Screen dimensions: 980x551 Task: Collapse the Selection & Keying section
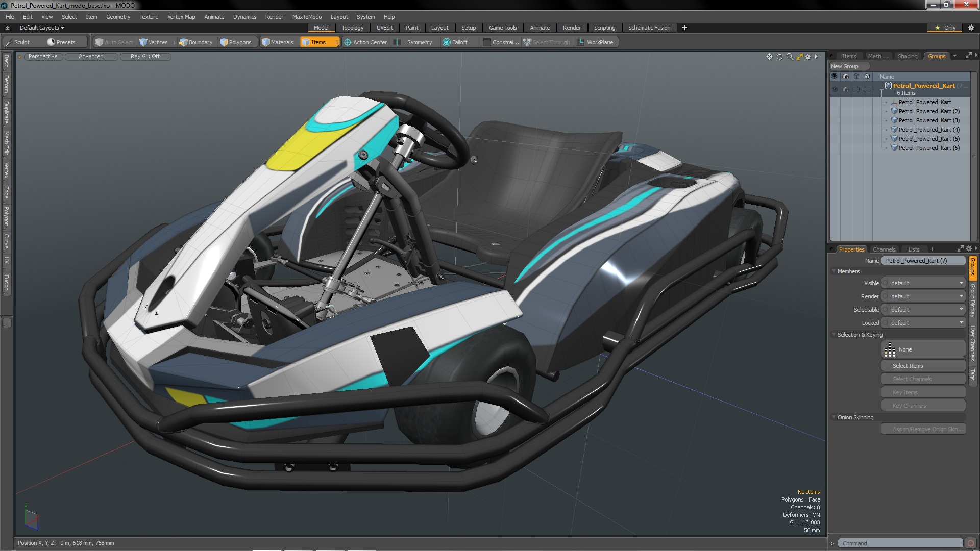click(834, 335)
